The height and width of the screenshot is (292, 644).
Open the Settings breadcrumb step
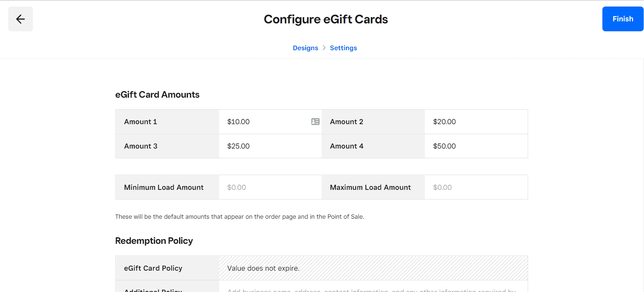tap(343, 48)
